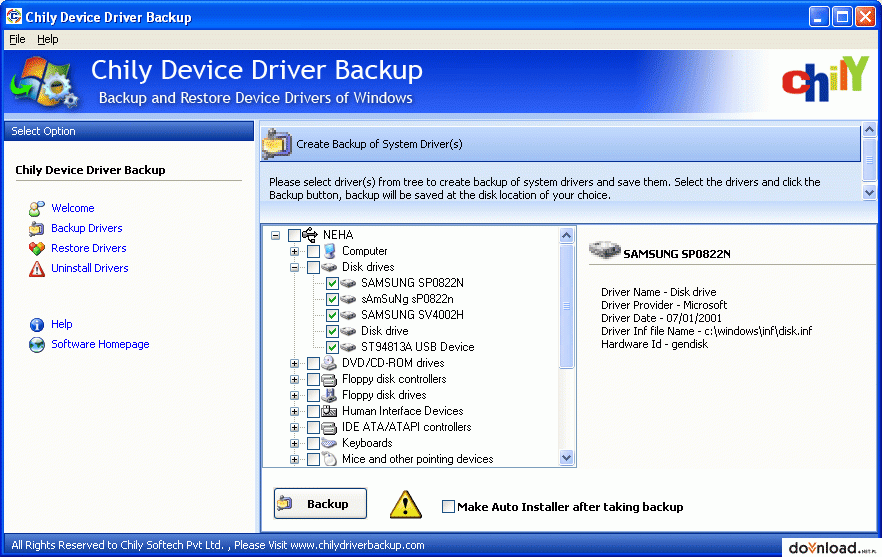
Task: Open the Backup Drivers link
Action: [x=87, y=228]
